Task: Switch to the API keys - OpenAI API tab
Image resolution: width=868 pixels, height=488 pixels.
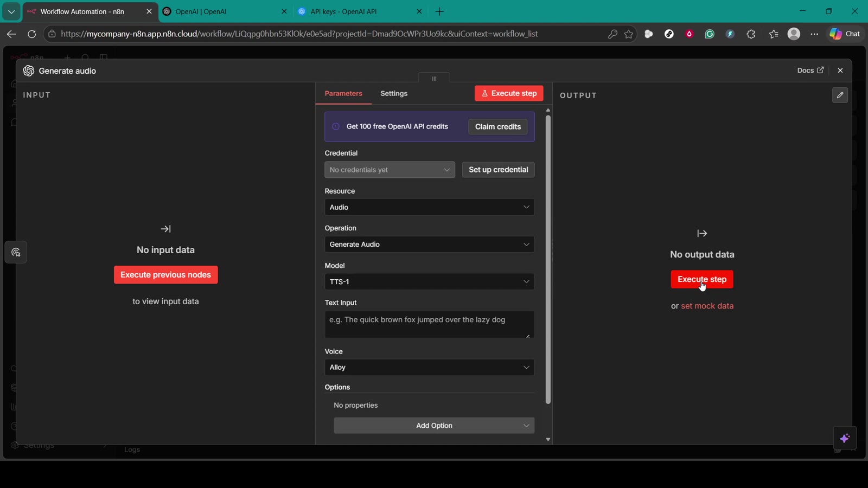Action: [361, 11]
